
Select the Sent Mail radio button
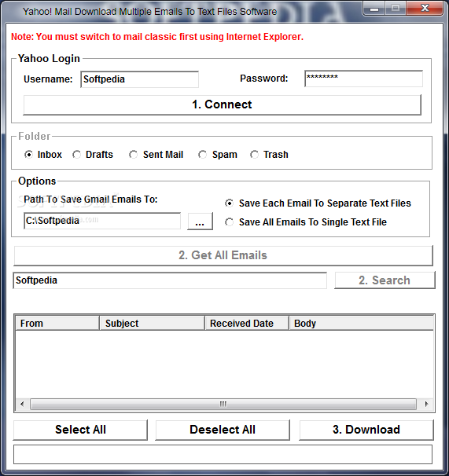[133, 155]
